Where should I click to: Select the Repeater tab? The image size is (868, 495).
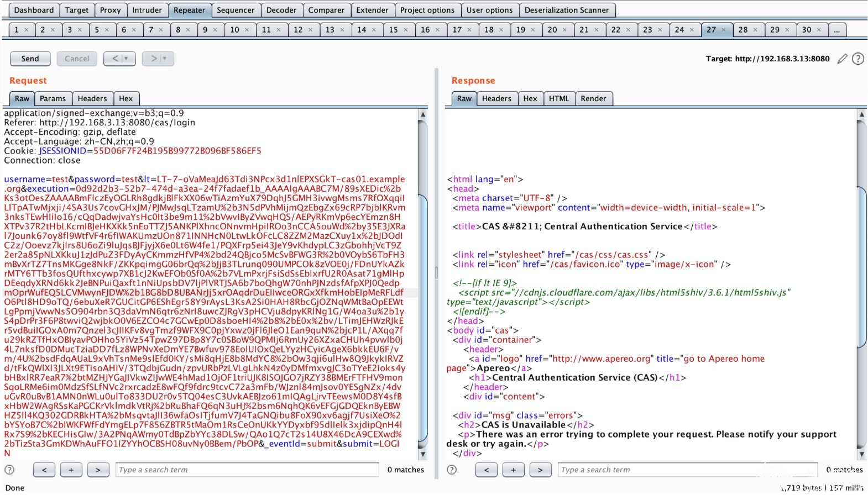[x=189, y=10]
